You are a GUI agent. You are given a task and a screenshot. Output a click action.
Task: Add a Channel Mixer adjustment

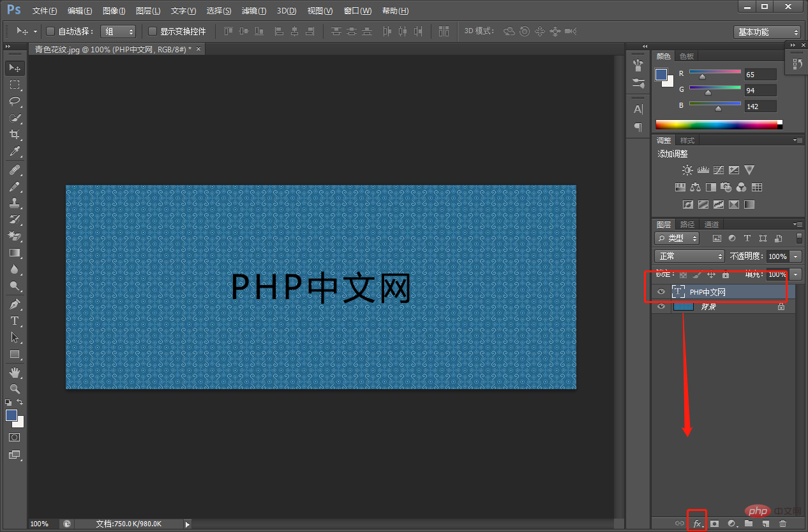[x=741, y=188]
